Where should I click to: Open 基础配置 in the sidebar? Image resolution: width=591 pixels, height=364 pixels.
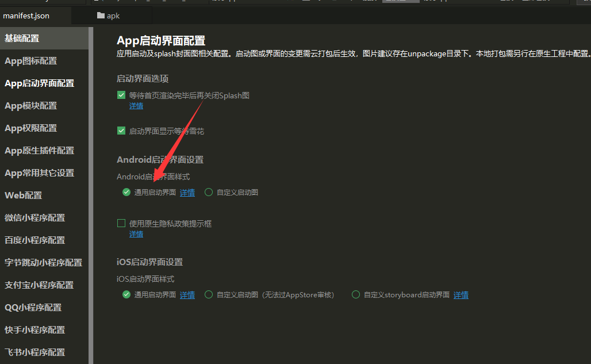tap(23, 37)
